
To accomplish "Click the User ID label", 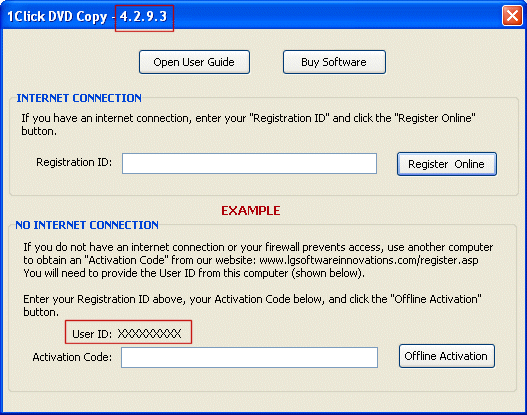I will click(92, 334).
